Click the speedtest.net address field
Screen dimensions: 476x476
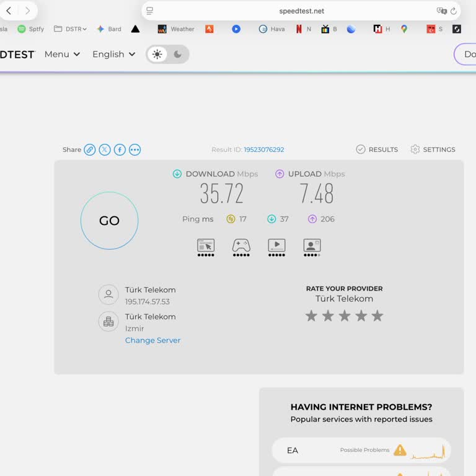point(301,11)
